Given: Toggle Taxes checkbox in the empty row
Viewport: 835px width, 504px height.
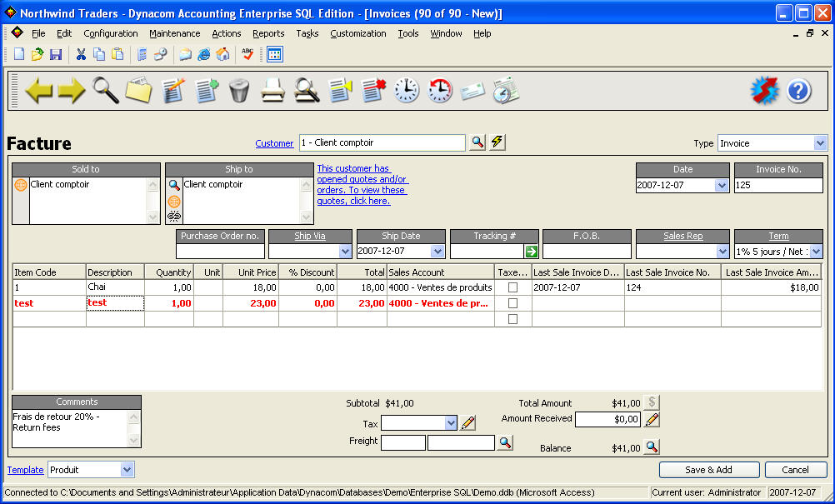Looking at the screenshot, I should coord(512,319).
